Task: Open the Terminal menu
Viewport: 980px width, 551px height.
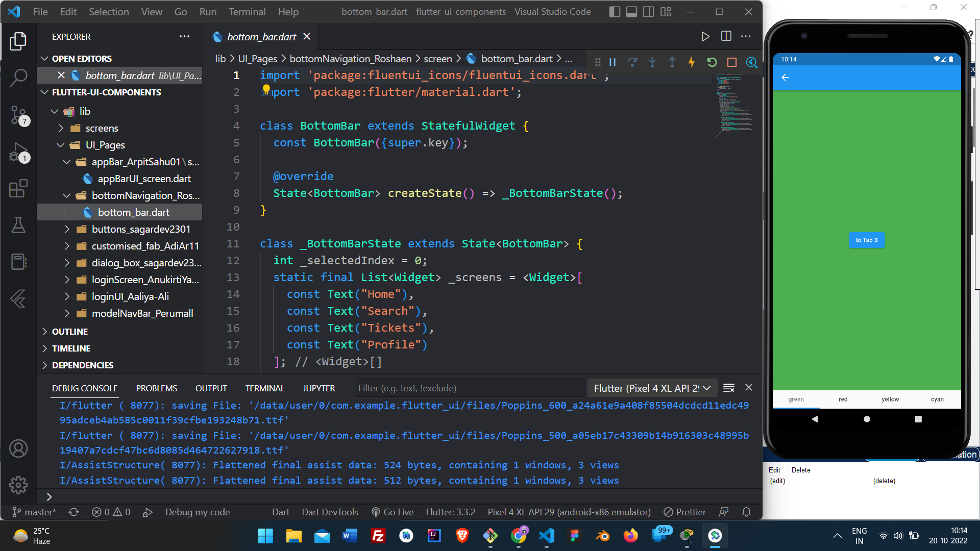Action: [247, 11]
